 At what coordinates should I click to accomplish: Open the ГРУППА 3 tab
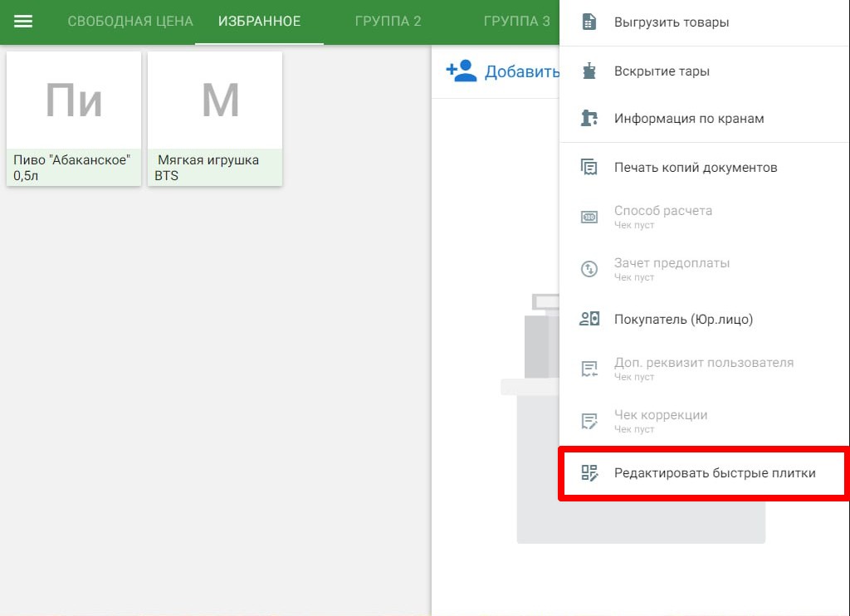tap(516, 21)
